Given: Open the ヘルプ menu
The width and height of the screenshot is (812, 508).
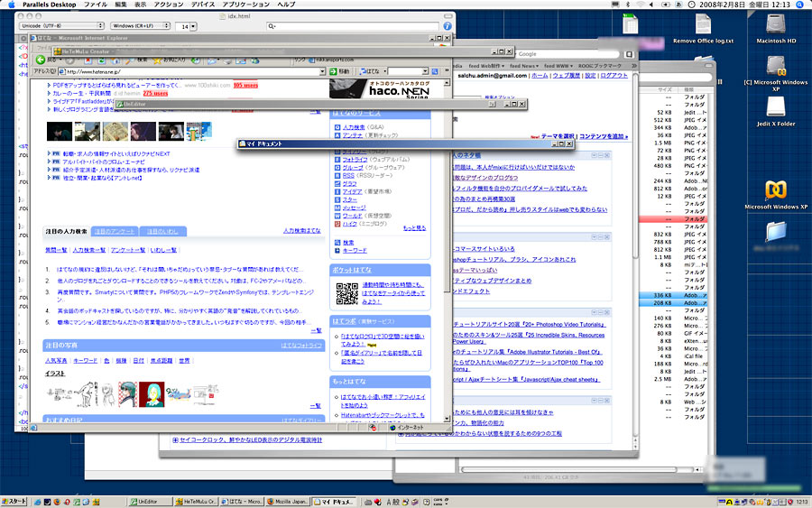Looking at the screenshot, I should [286, 5].
